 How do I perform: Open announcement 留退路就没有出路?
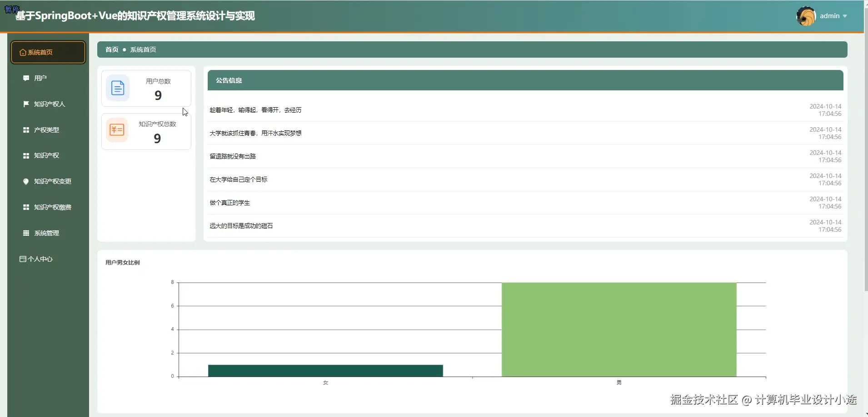(x=233, y=156)
